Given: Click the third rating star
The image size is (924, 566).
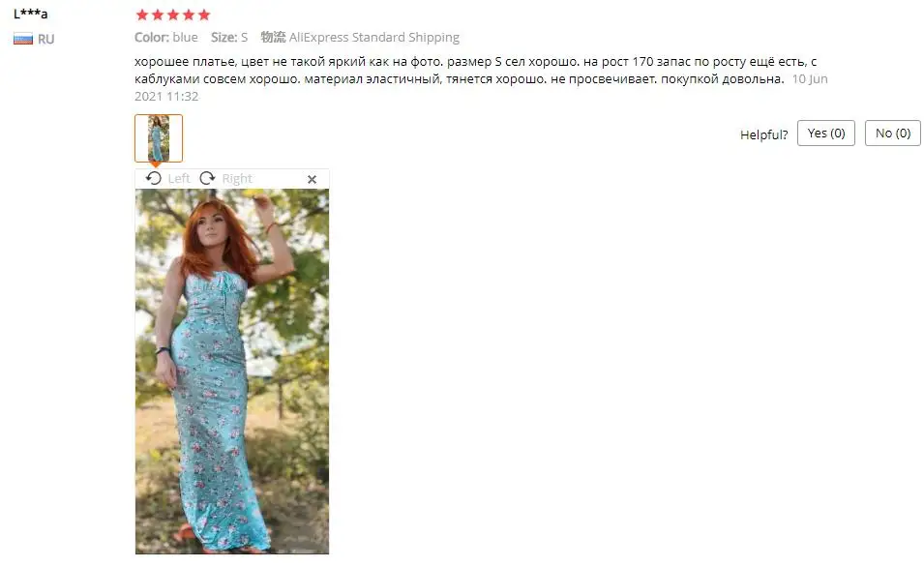Looking at the screenshot, I should pos(172,15).
